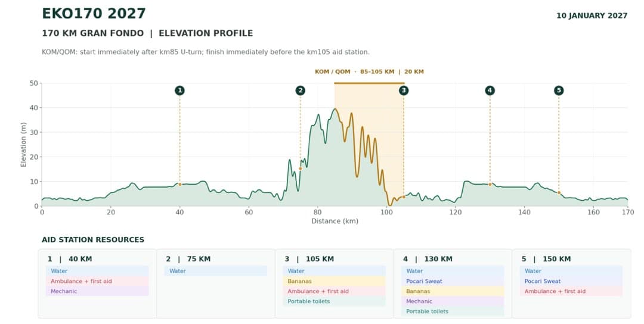Click Pocari Sweat in the 130 KM card
Image resolution: width=644 pixels, height=324 pixels.
pyautogui.click(x=453, y=281)
